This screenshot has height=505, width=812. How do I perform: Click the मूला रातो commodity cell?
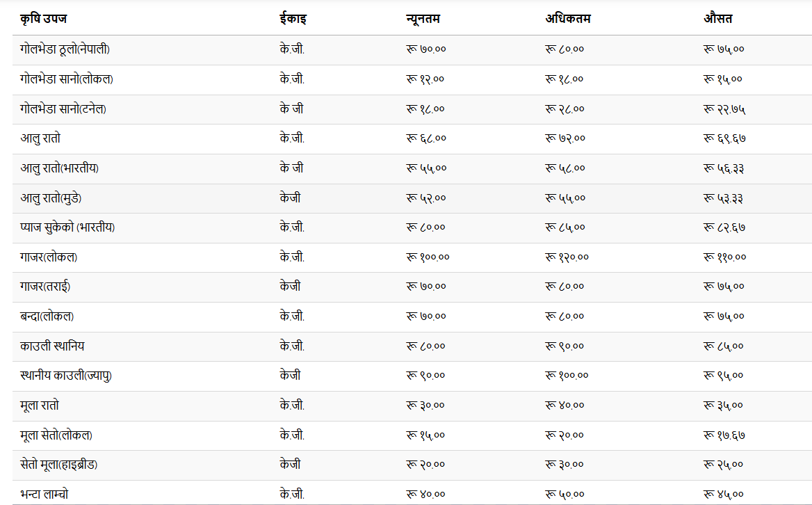coord(40,406)
